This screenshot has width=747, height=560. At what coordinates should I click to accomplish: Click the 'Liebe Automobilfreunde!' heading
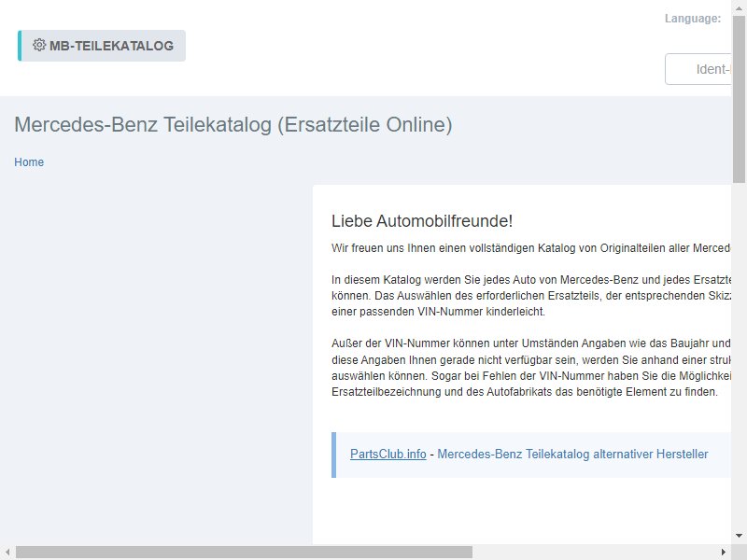pyautogui.click(x=422, y=221)
